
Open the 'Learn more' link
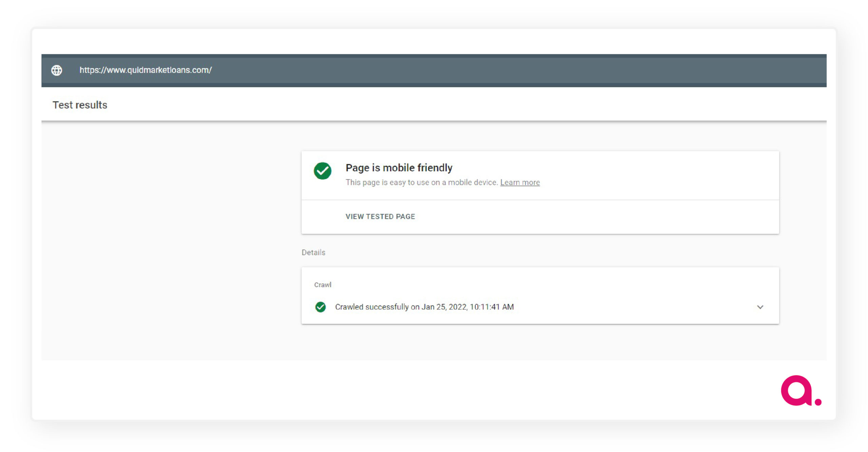pos(520,183)
